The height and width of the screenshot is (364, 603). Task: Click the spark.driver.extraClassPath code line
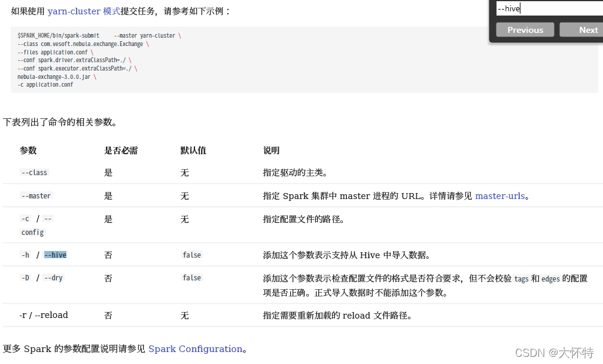pyautogui.click(x=75, y=60)
